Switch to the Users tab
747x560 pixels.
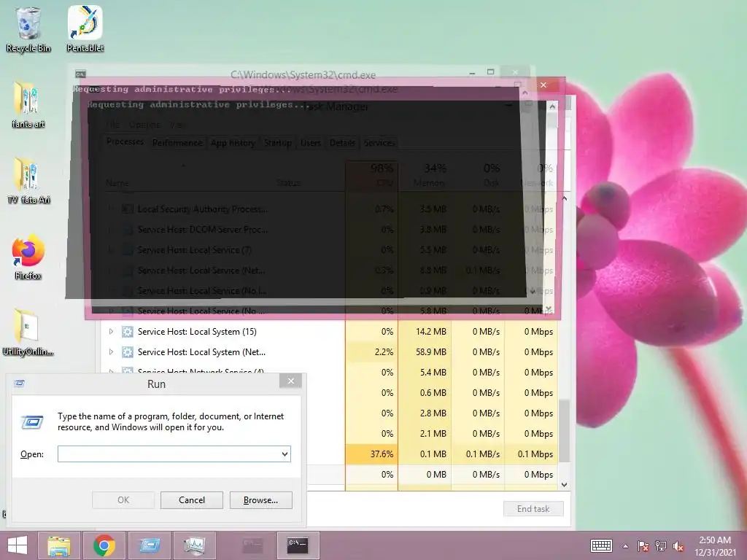pos(311,143)
